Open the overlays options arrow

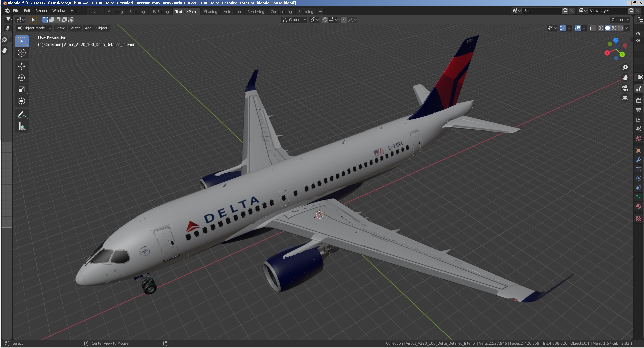coord(584,28)
